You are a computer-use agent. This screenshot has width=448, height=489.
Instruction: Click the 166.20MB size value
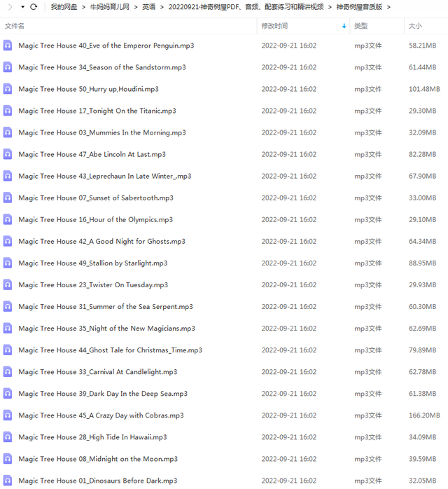pos(424,415)
